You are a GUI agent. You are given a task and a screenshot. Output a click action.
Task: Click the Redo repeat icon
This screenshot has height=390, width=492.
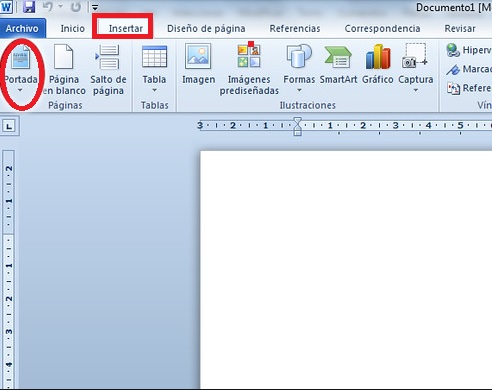(x=76, y=7)
